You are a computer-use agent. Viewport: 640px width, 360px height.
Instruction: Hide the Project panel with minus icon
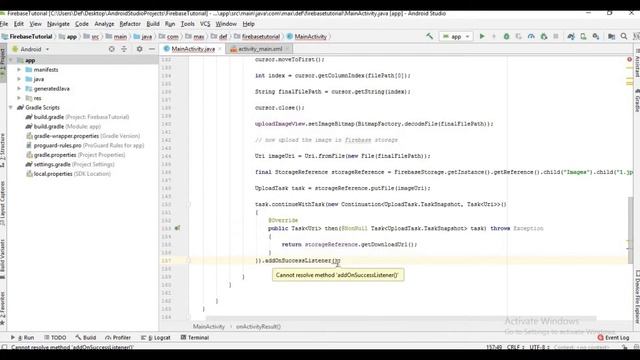pyautogui.click(x=152, y=49)
